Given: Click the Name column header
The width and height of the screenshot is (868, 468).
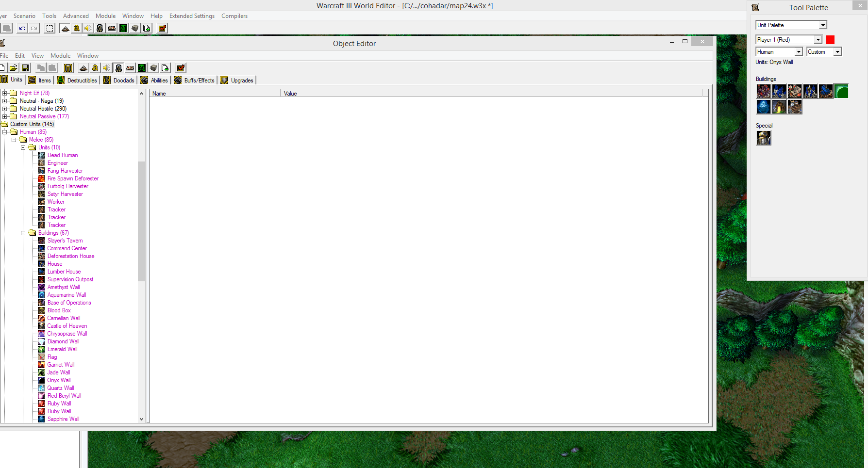Looking at the screenshot, I should pos(215,94).
